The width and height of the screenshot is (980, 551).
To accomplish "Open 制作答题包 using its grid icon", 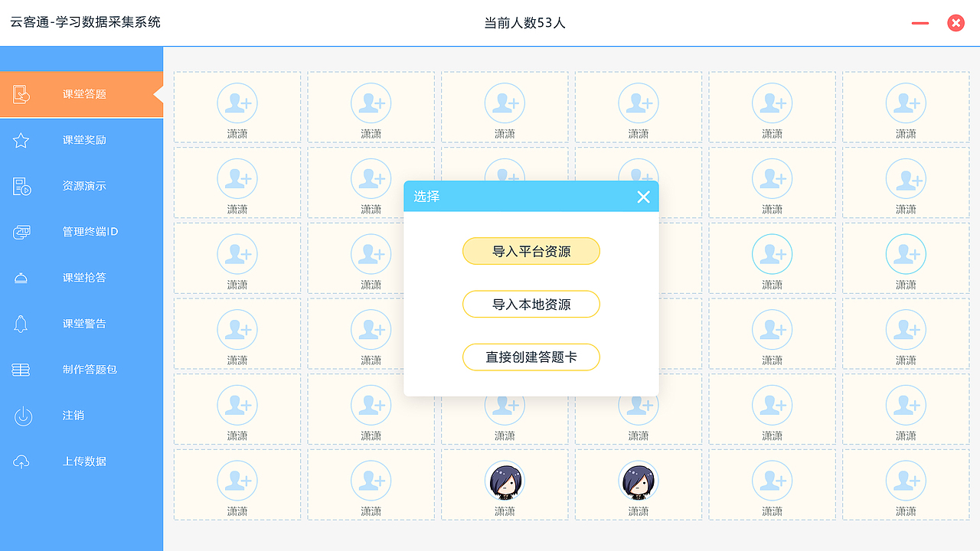I will [x=21, y=370].
